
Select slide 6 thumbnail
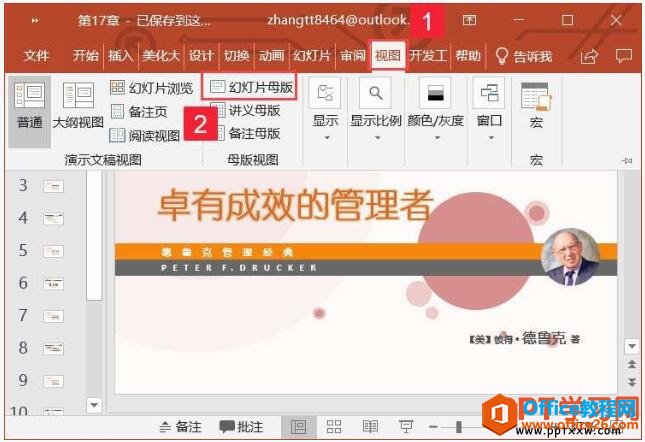(x=53, y=284)
